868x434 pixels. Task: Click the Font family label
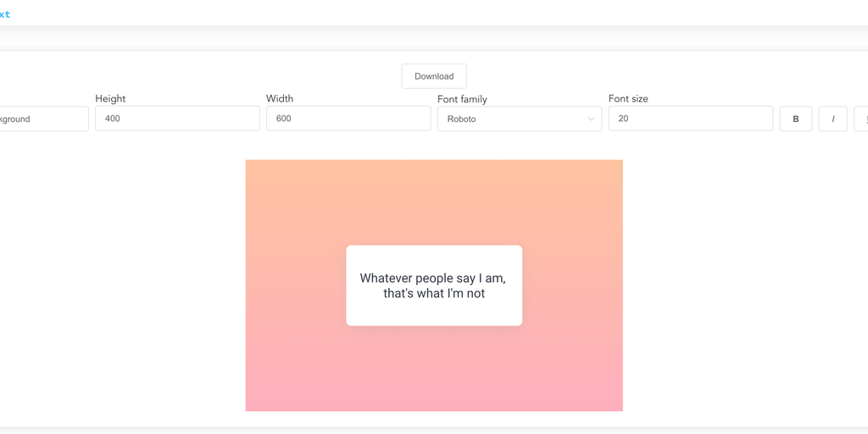click(x=462, y=99)
